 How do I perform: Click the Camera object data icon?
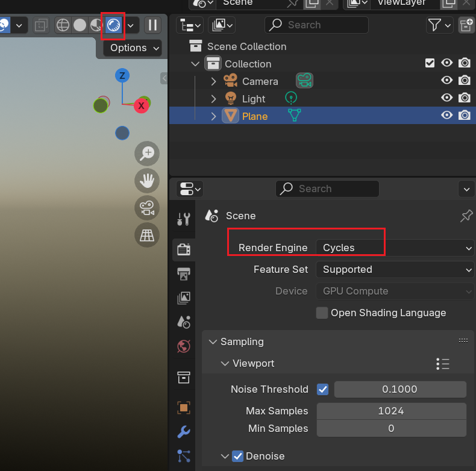pyautogui.click(x=304, y=81)
